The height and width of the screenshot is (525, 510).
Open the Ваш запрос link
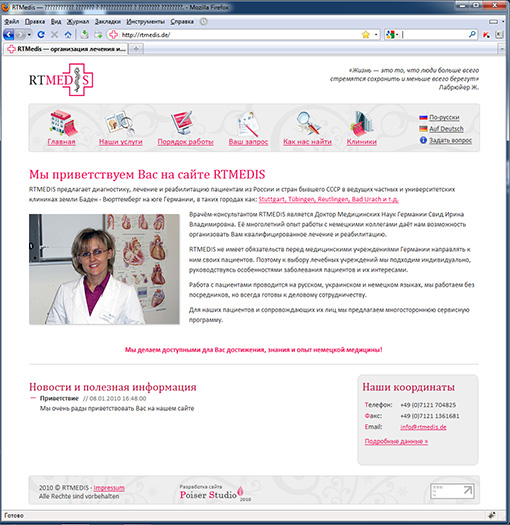[248, 142]
